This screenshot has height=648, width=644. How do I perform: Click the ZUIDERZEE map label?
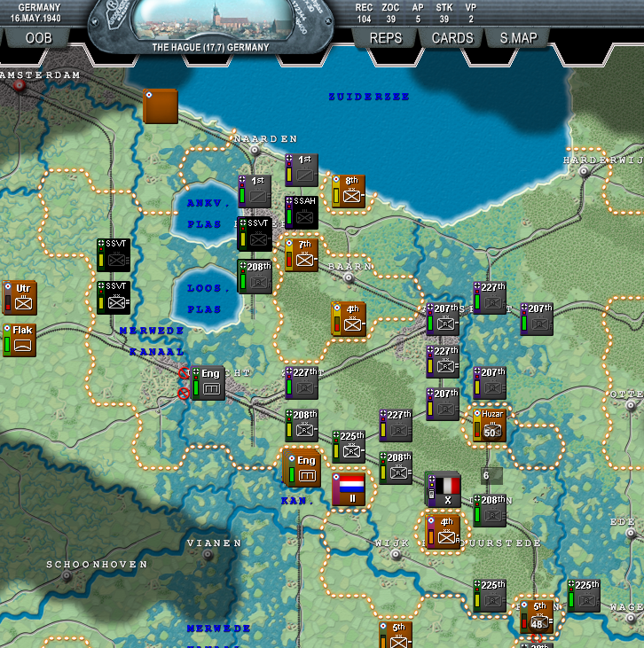click(x=368, y=97)
